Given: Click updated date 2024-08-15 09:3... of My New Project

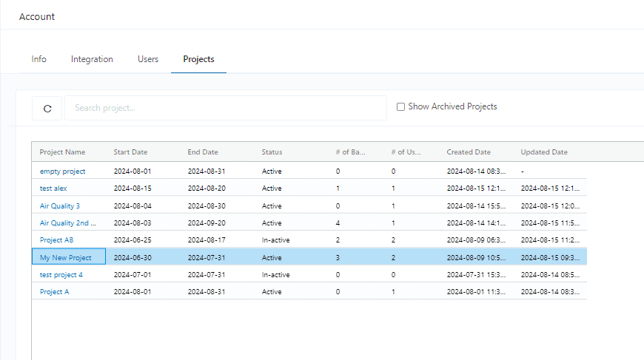Looking at the screenshot, I should click(x=550, y=257).
